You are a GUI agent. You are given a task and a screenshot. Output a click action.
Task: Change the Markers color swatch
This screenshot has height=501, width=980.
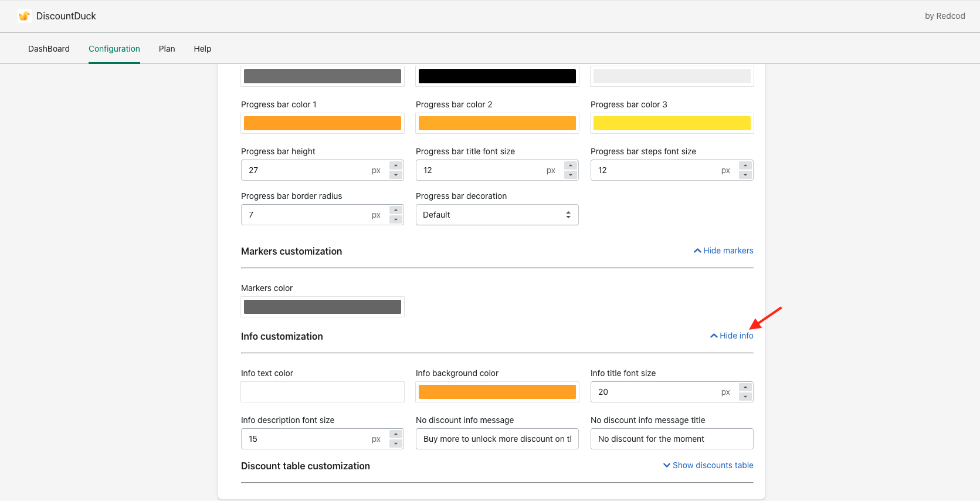click(322, 307)
